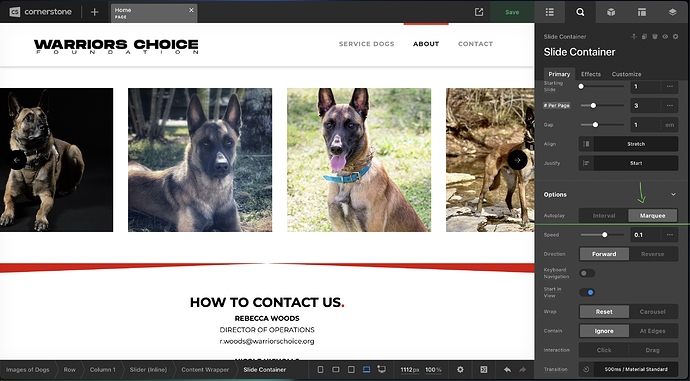Open the Inspector search icon

(x=580, y=12)
